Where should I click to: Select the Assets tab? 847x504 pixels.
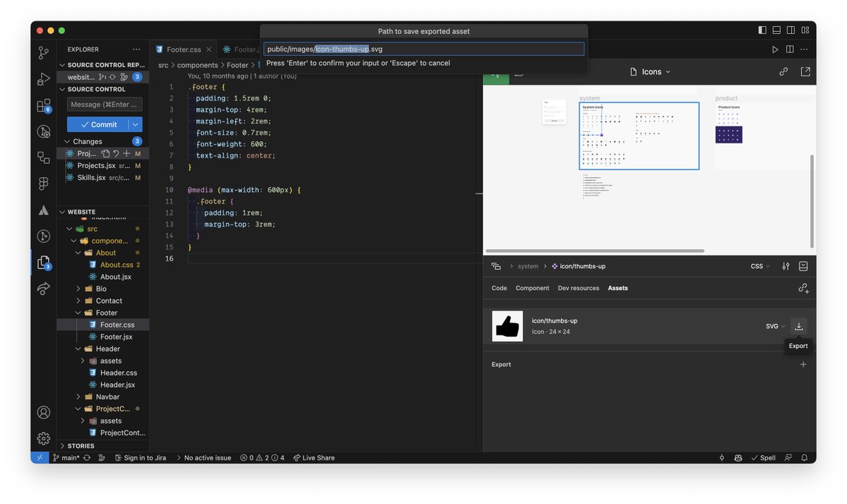pyautogui.click(x=618, y=288)
